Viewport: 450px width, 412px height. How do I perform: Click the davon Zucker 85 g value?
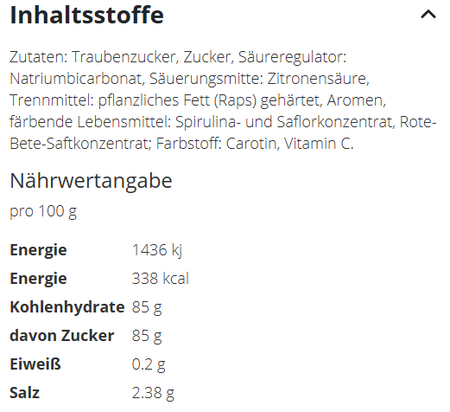pos(147,336)
